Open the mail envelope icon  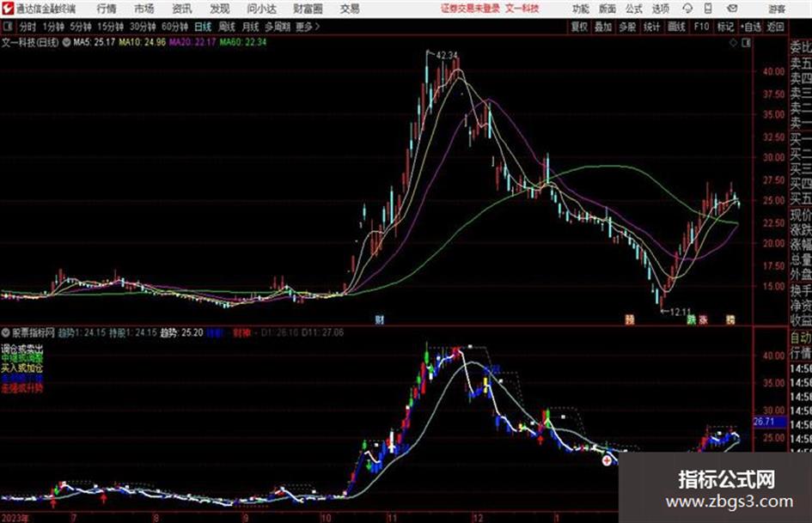click(732, 9)
